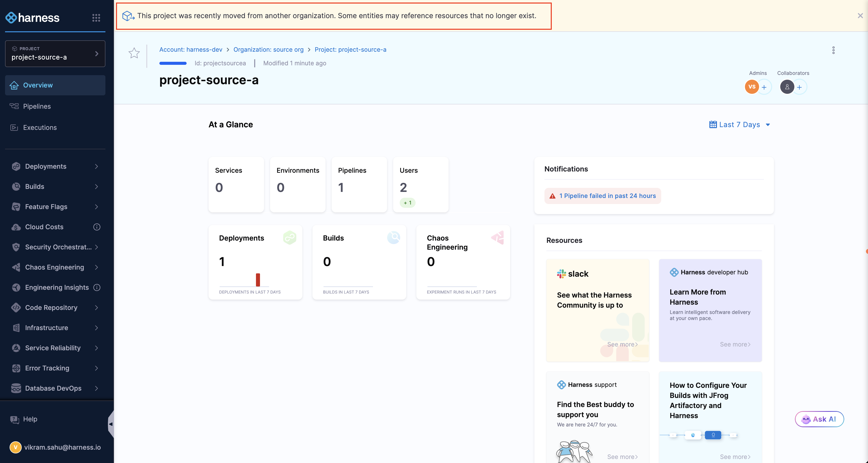The height and width of the screenshot is (463, 868).
Task: Click Organization: source org breadcrumb
Action: tap(268, 49)
